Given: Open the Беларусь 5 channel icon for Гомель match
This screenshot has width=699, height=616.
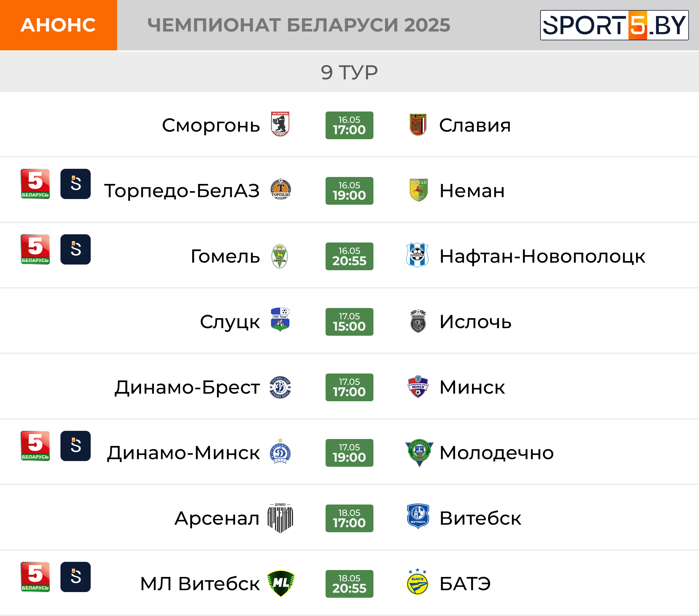Looking at the screenshot, I should coord(35,249).
